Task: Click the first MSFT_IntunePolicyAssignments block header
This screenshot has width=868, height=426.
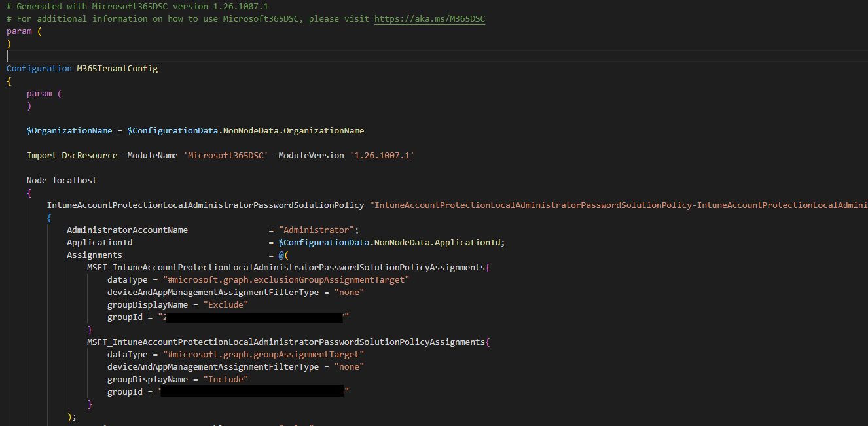Action: click(289, 267)
